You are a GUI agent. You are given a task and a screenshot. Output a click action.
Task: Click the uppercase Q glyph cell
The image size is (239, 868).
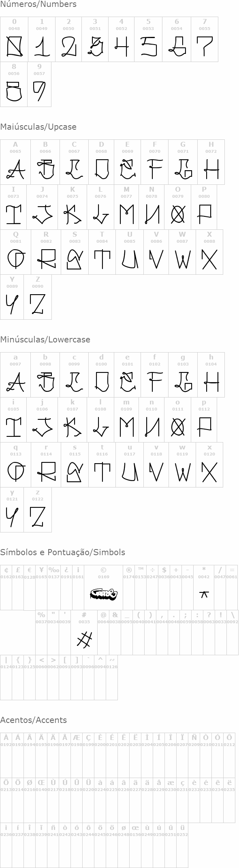point(16,252)
